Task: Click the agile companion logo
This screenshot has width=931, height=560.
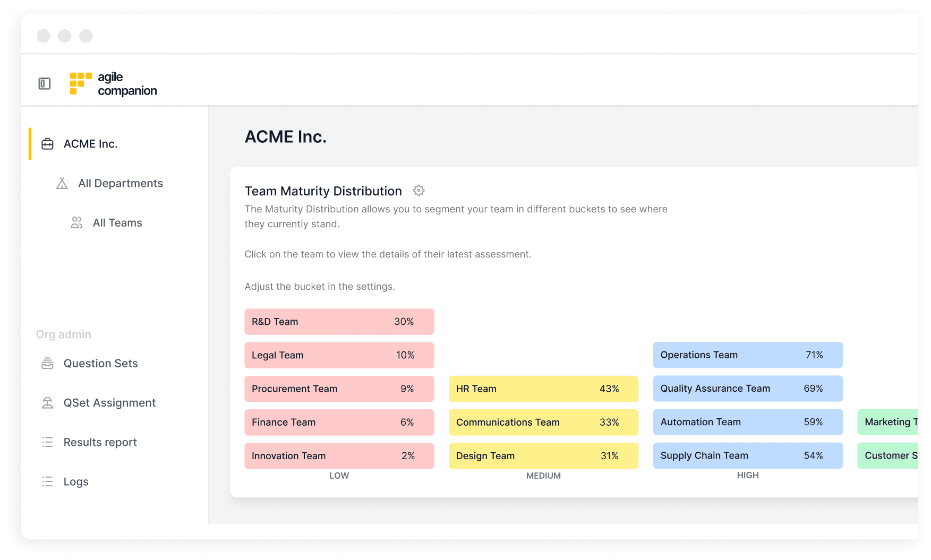Action: click(113, 84)
